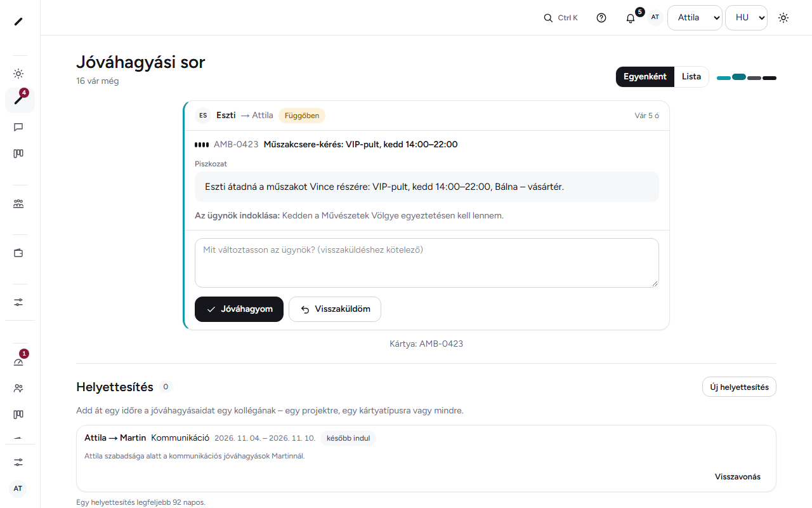This screenshot has height=508, width=812.
Task: Toggle the light/dark theme in the top bar
Action: (783, 18)
